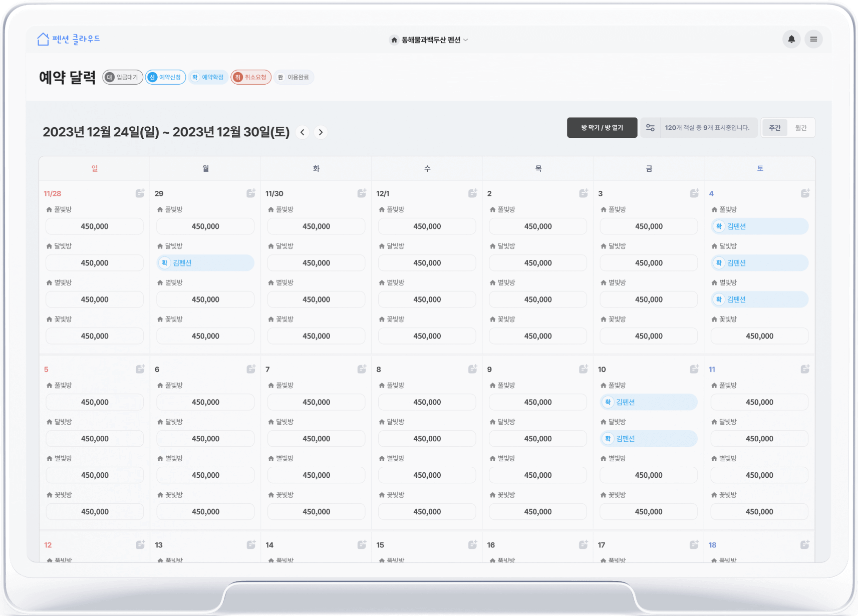Image resolution: width=858 pixels, height=616 pixels.
Task: Click the 일 Sunday column header
Action: tap(95, 169)
